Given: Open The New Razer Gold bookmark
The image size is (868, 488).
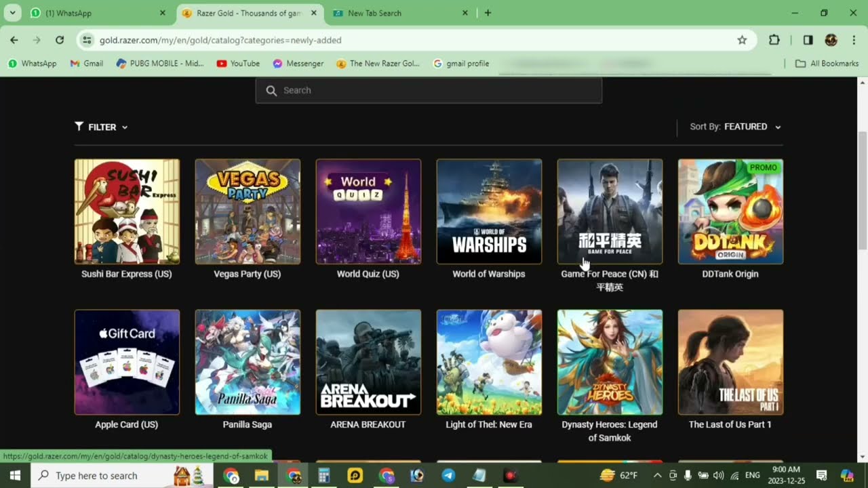Looking at the screenshot, I should pyautogui.click(x=378, y=63).
